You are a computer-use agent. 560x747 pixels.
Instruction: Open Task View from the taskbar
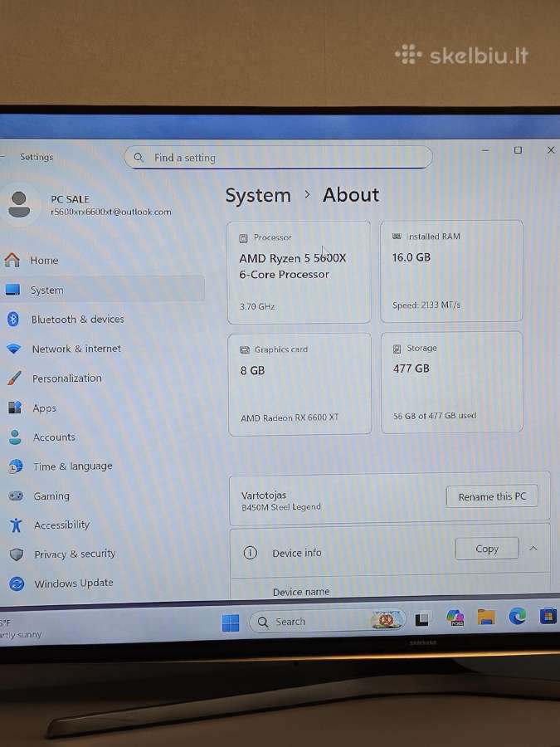(422, 619)
